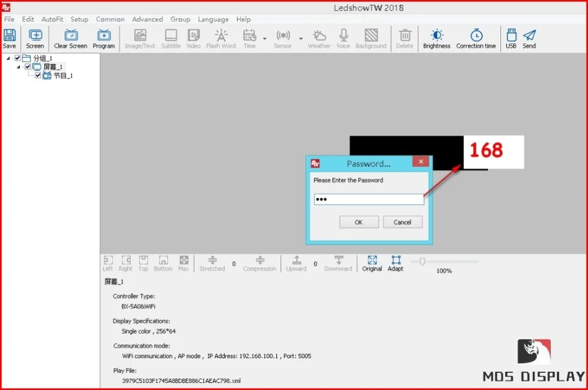588x390 pixels.
Task: Select the Background tool
Action: pos(371,39)
